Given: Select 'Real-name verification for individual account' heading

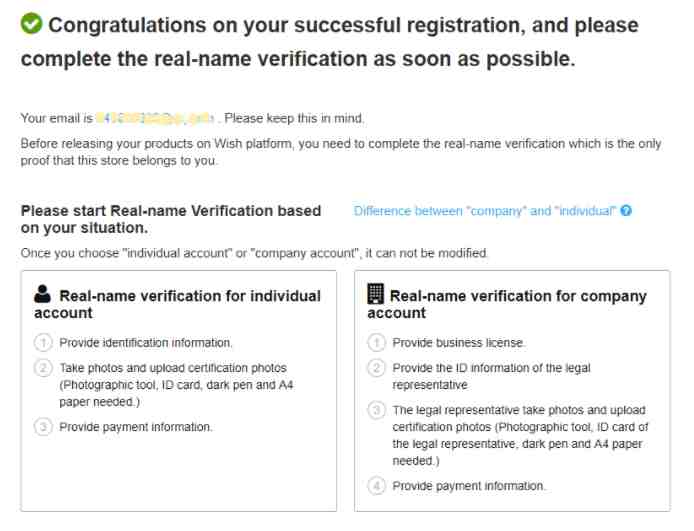Looking at the screenshot, I should coord(177,304).
